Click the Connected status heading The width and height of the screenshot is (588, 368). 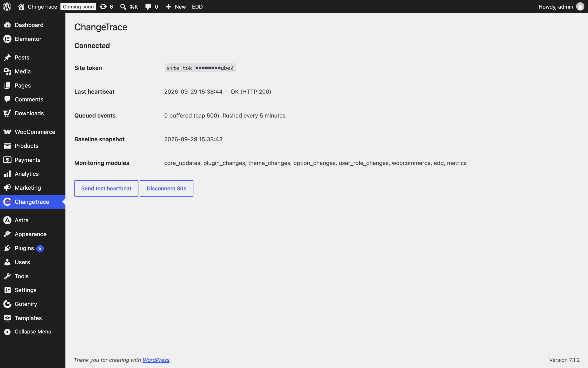pyautogui.click(x=92, y=45)
